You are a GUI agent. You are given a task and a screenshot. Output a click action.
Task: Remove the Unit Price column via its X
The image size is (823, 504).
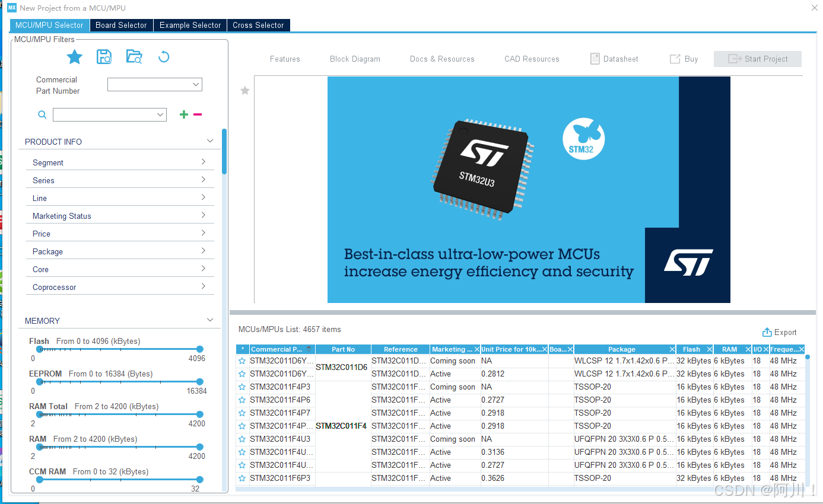point(544,349)
